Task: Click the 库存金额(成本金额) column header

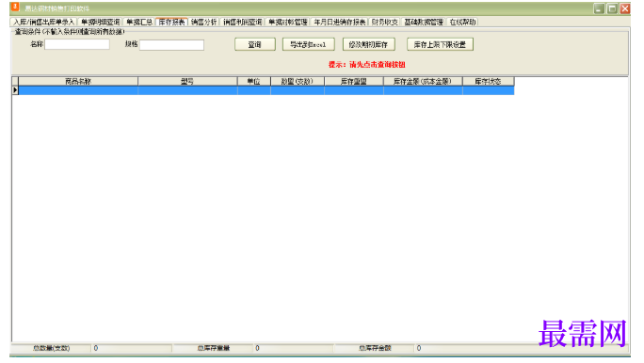Action: pyautogui.click(x=423, y=81)
